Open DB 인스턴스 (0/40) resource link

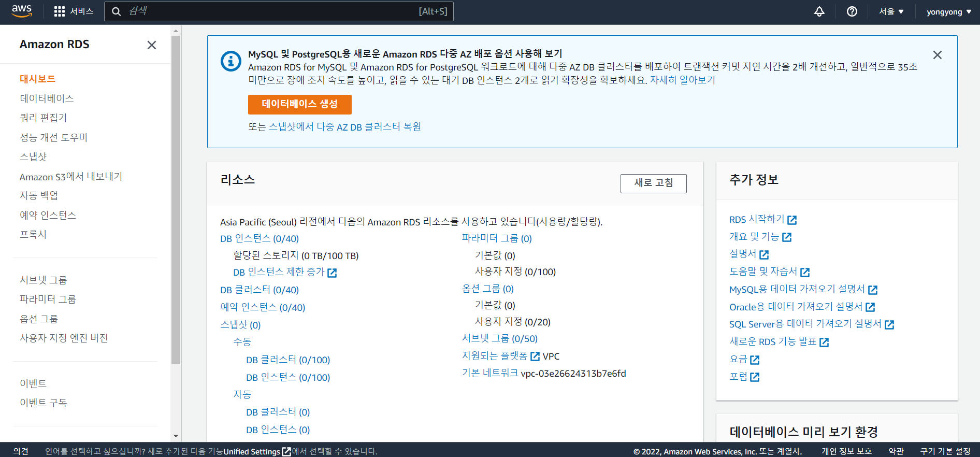pos(260,238)
